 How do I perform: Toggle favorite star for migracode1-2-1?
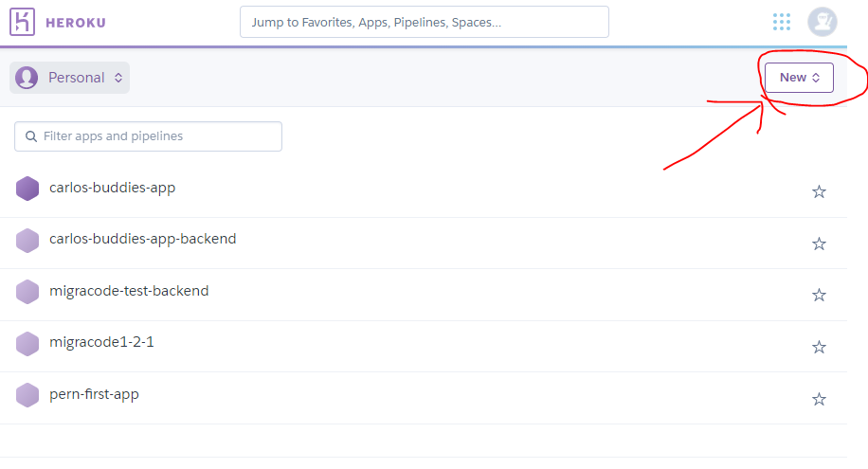click(x=819, y=347)
